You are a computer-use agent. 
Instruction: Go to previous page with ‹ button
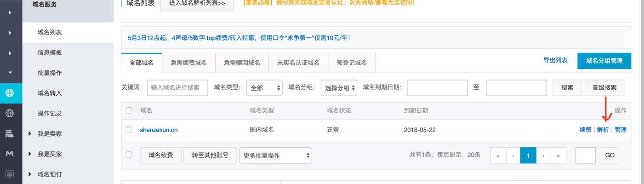tap(513, 155)
